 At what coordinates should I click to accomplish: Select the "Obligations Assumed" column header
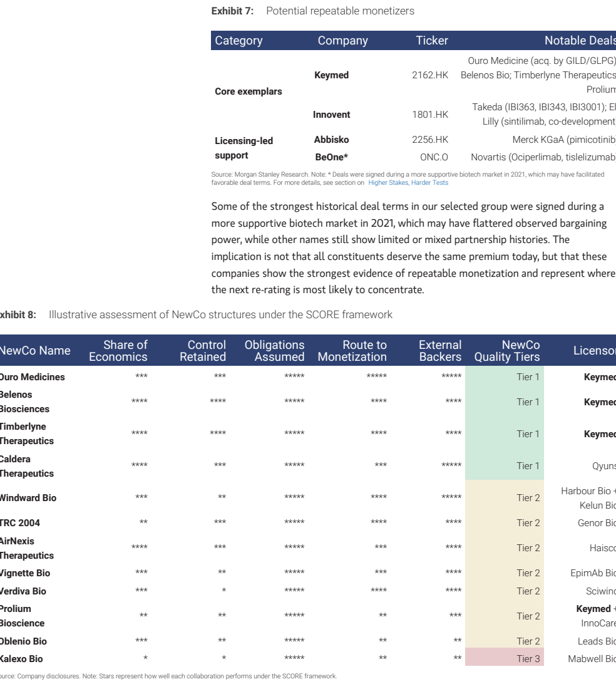(274, 351)
